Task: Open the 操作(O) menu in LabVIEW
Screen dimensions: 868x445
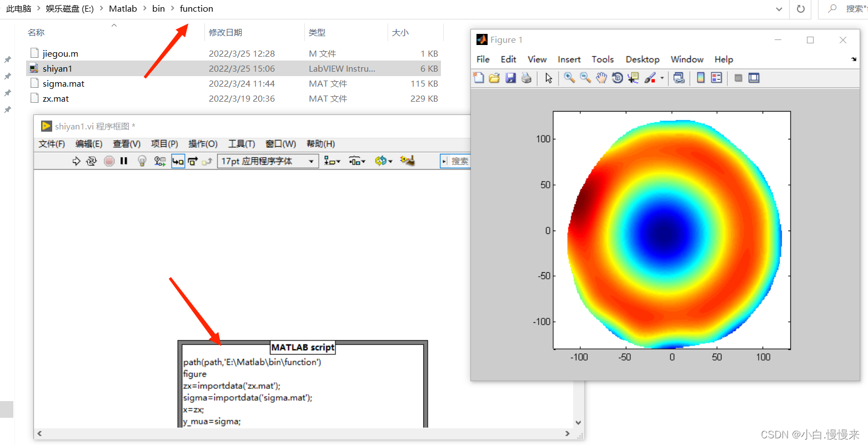Action: click(203, 144)
